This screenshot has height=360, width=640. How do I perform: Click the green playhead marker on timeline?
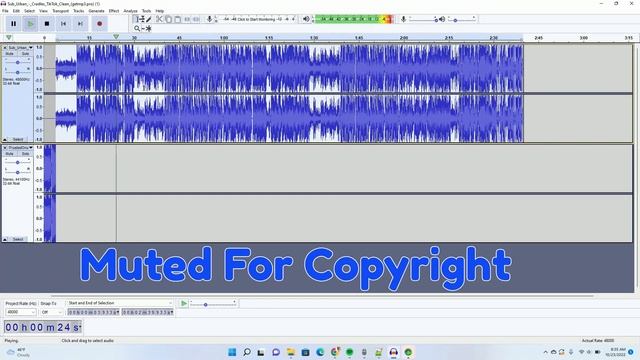click(x=116, y=37)
